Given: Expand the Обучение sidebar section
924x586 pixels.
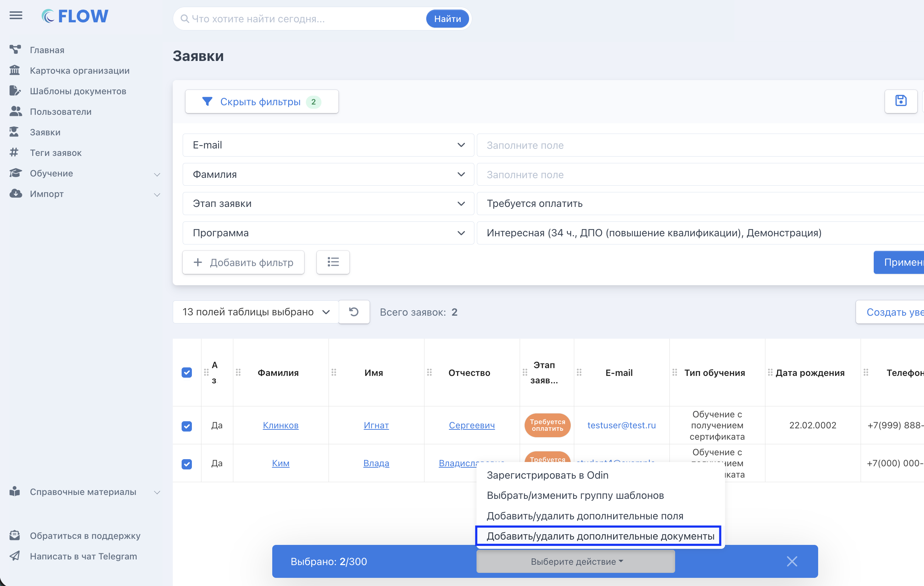Looking at the screenshot, I should (x=84, y=174).
